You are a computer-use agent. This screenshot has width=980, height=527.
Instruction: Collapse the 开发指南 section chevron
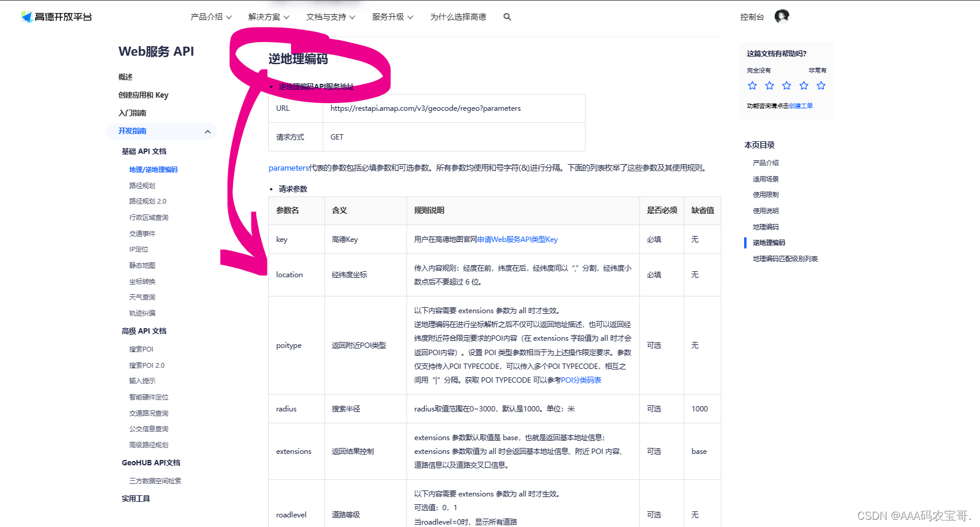pyautogui.click(x=208, y=132)
